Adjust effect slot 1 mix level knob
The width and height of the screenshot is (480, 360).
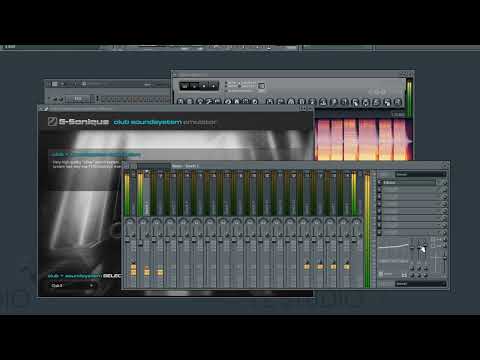(x=444, y=182)
